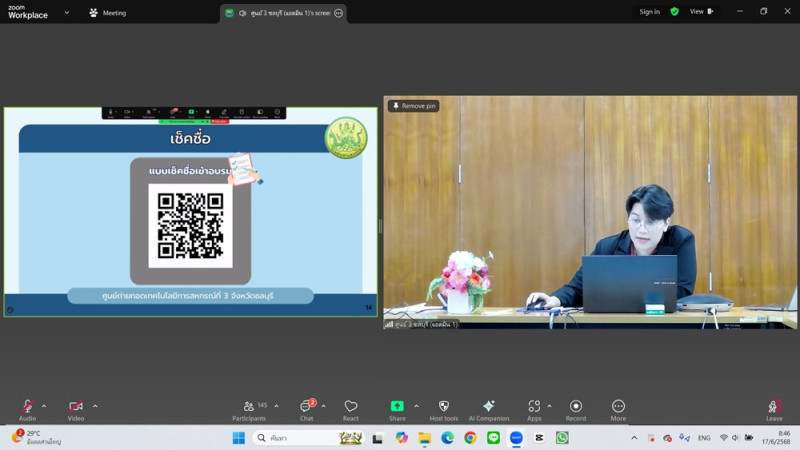Screen dimensions: 800x450
Task: Open WhatsApp from the taskbar
Action: coord(562,438)
